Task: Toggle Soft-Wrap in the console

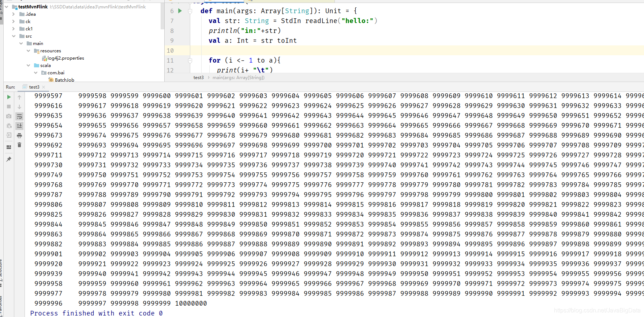Action: tap(19, 116)
